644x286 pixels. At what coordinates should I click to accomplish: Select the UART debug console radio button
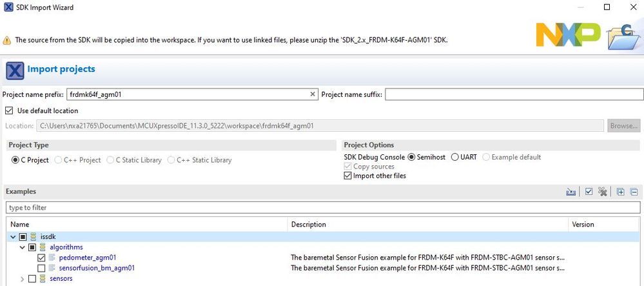point(455,158)
